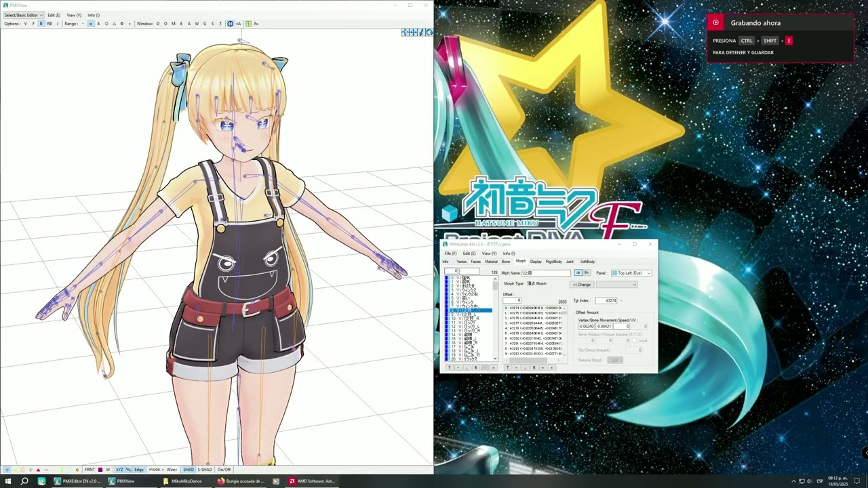Image resolution: width=868 pixels, height=488 pixels.
Task: Open the T window in PMXView
Action: coord(220,24)
